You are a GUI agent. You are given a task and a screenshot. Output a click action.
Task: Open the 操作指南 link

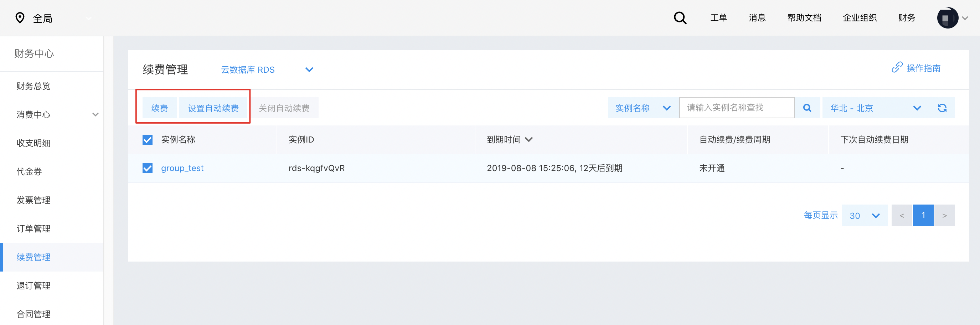coord(923,68)
